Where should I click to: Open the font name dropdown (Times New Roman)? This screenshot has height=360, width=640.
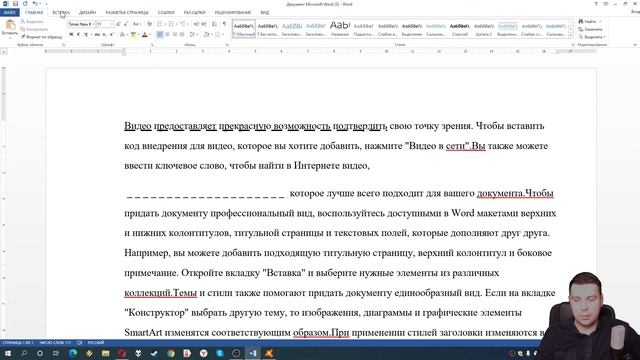point(93,24)
